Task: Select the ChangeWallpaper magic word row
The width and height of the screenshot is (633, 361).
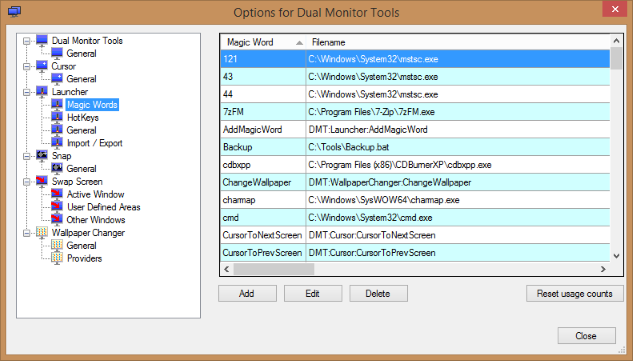Action: point(415,182)
